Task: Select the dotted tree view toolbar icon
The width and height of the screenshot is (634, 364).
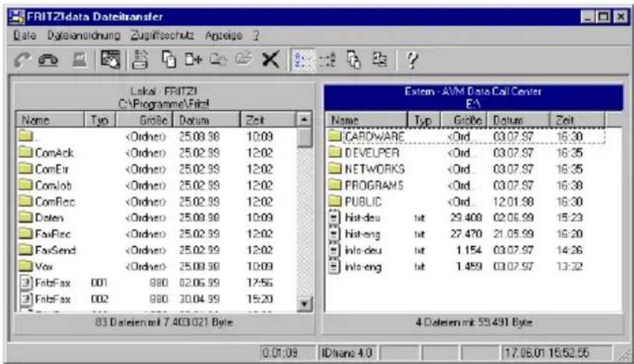Action: 327,60
